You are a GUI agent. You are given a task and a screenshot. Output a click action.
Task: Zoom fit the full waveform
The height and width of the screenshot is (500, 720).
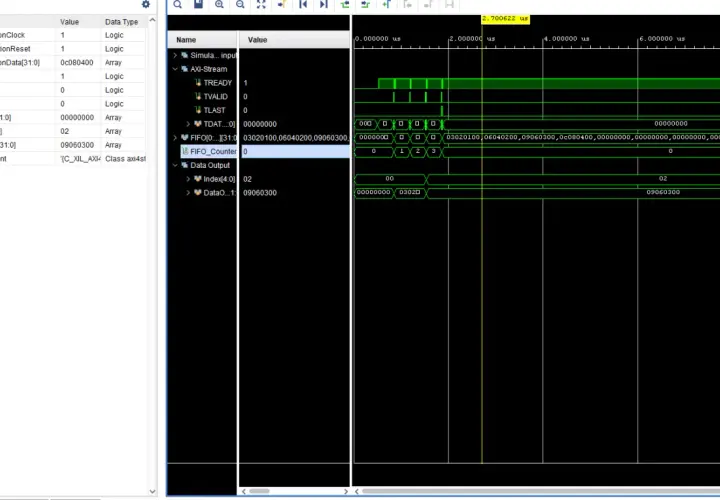click(261, 4)
